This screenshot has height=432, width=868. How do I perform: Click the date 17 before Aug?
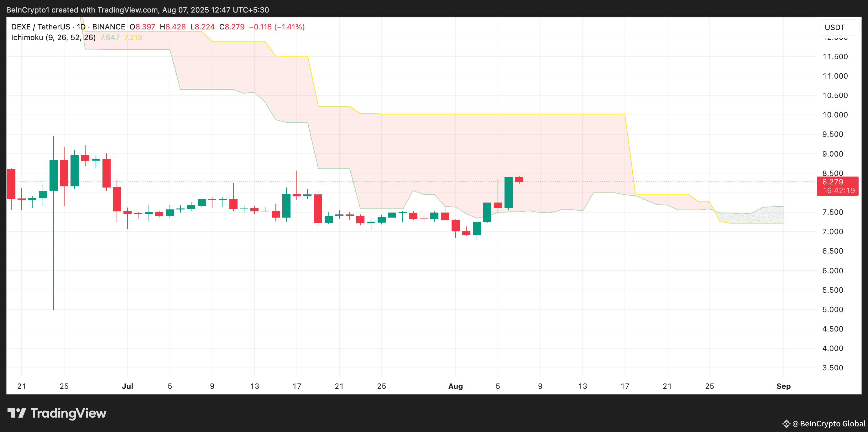[x=297, y=386]
